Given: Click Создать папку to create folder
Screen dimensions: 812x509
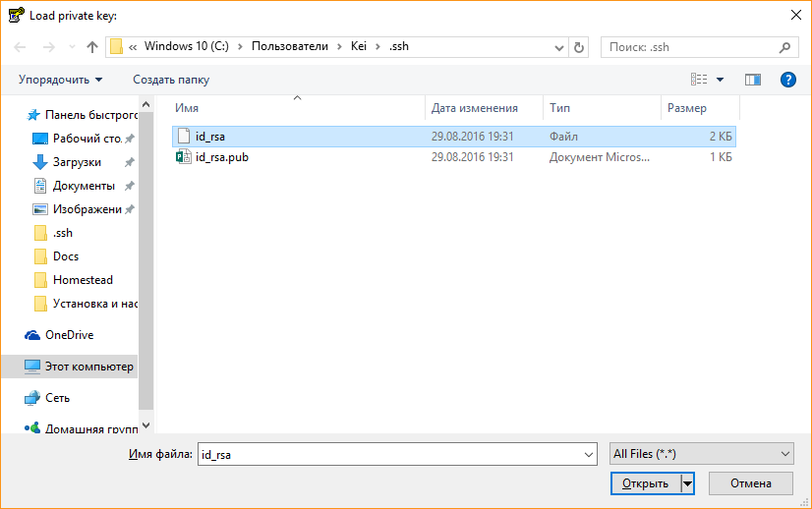Looking at the screenshot, I should tap(171, 80).
